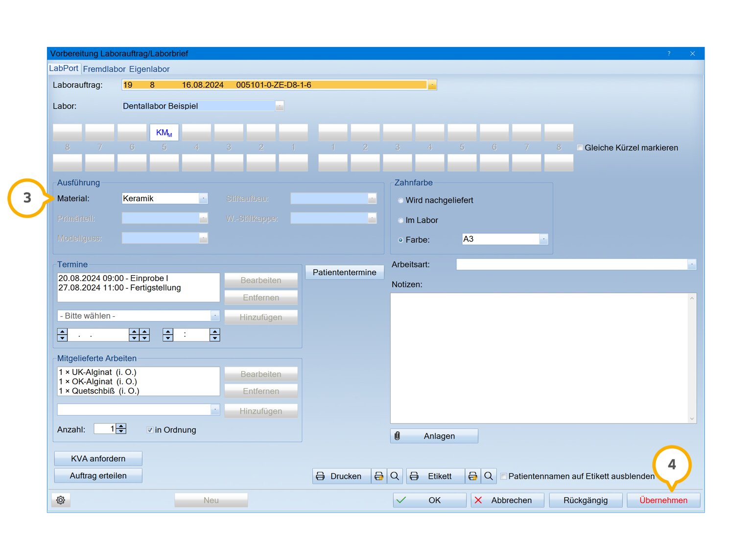
Task: Adjust the Anzahl stepper arrows
Action: click(121, 429)
